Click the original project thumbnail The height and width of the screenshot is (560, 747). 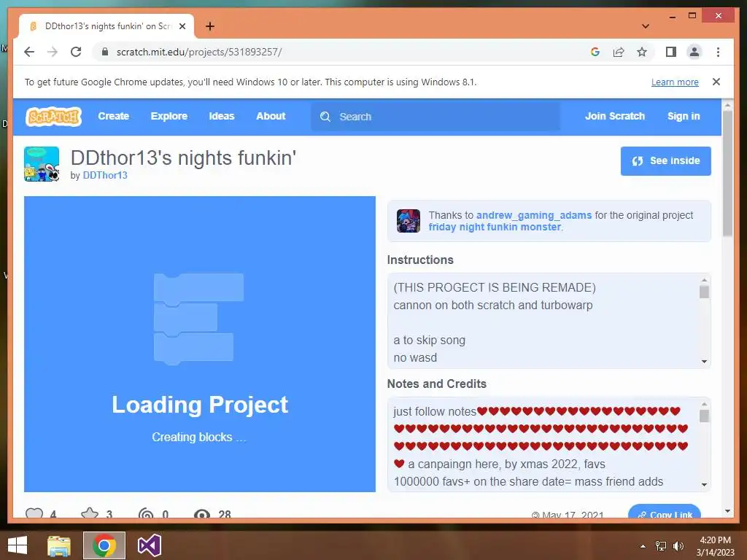409,221
